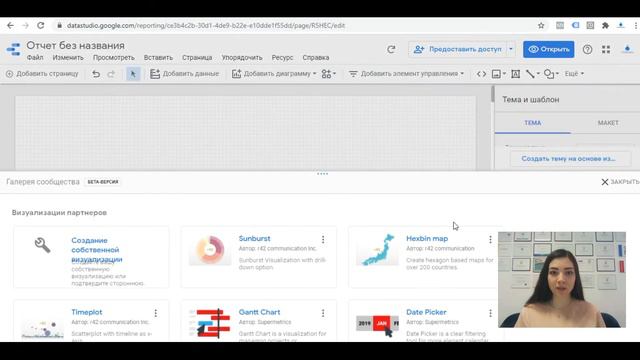Reload the browser page
This screenshot has width=640, height=360.
click(40, 25)
